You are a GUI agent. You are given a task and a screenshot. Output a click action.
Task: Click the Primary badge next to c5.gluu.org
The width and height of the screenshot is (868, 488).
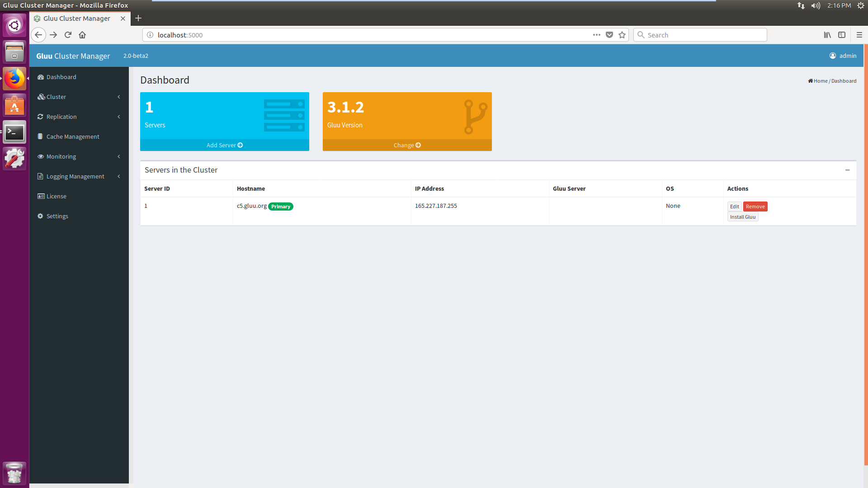pos(281,206)
